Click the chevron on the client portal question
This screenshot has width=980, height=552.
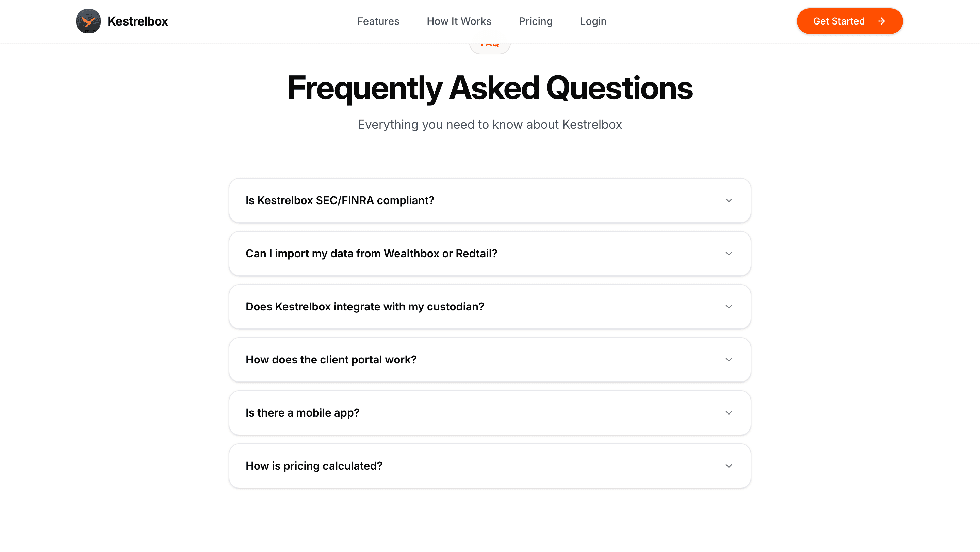pos(729,359)
